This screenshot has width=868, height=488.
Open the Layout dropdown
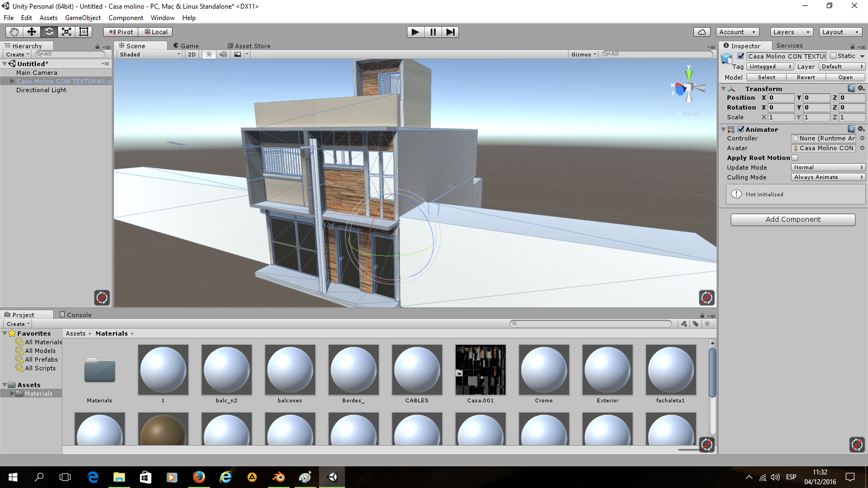tap(841, 32)
